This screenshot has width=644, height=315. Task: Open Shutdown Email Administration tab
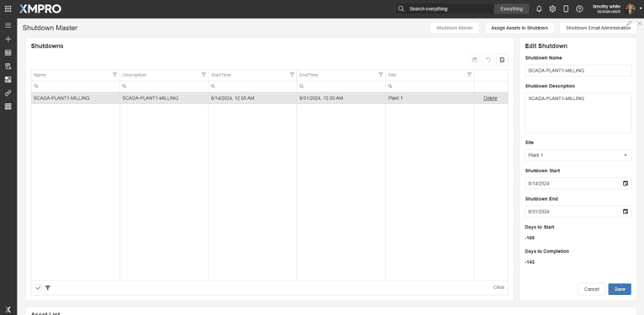[598, 28]
